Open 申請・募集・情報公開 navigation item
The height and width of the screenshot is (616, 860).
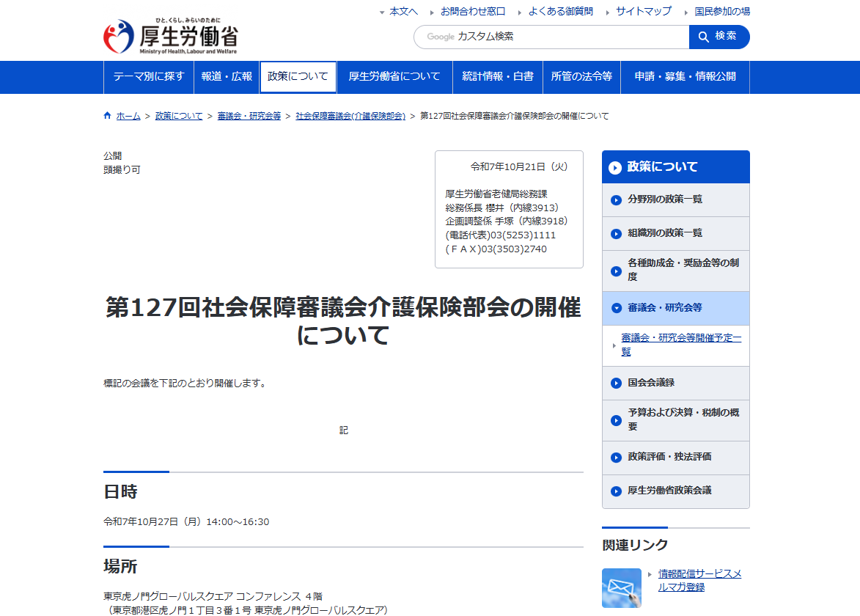(685, 77)
